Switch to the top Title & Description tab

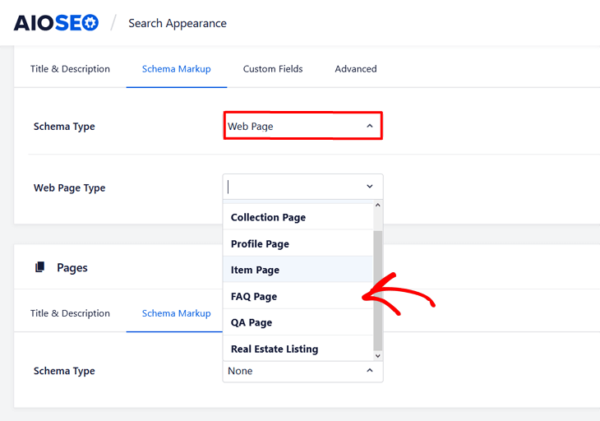[70, 69]
